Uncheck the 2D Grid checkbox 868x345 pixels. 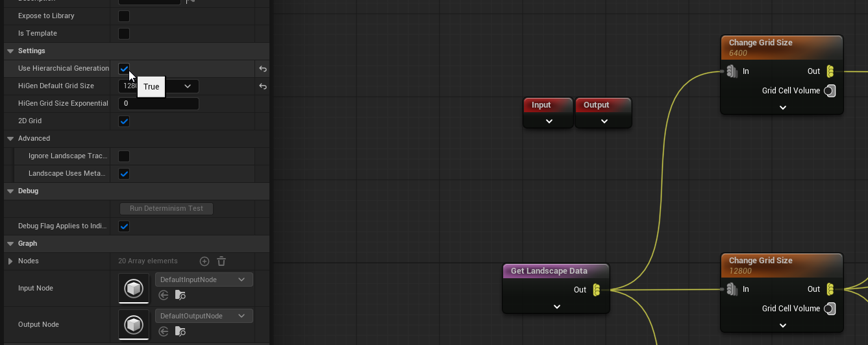[x=124, y=121]
